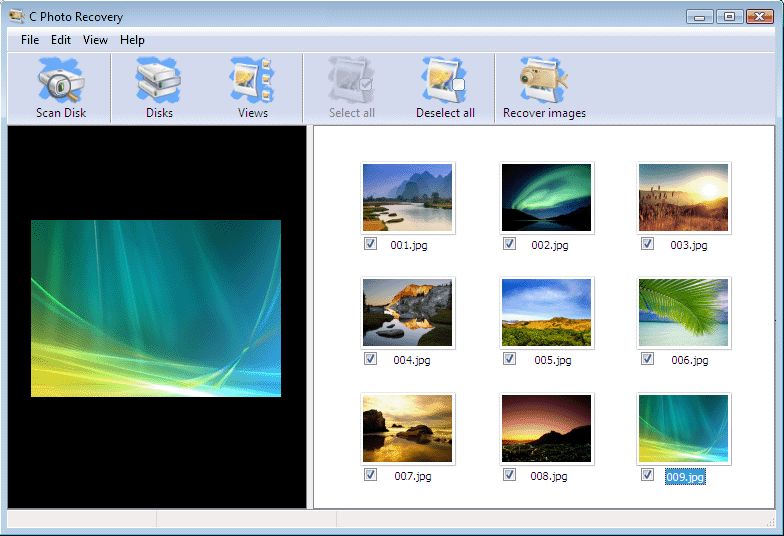Click the 008.jpg file name label
The width and height of the screenshot is (784, 536).
[549, 477]
